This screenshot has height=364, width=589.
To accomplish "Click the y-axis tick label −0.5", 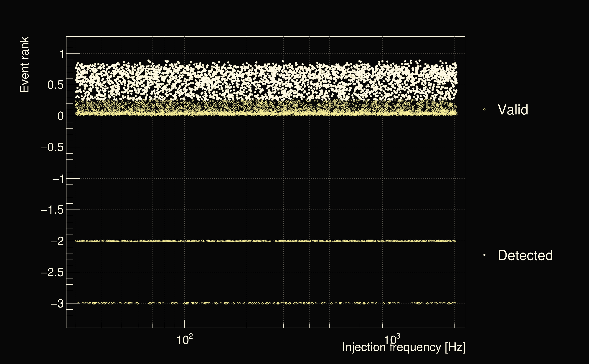I will 52,147.
